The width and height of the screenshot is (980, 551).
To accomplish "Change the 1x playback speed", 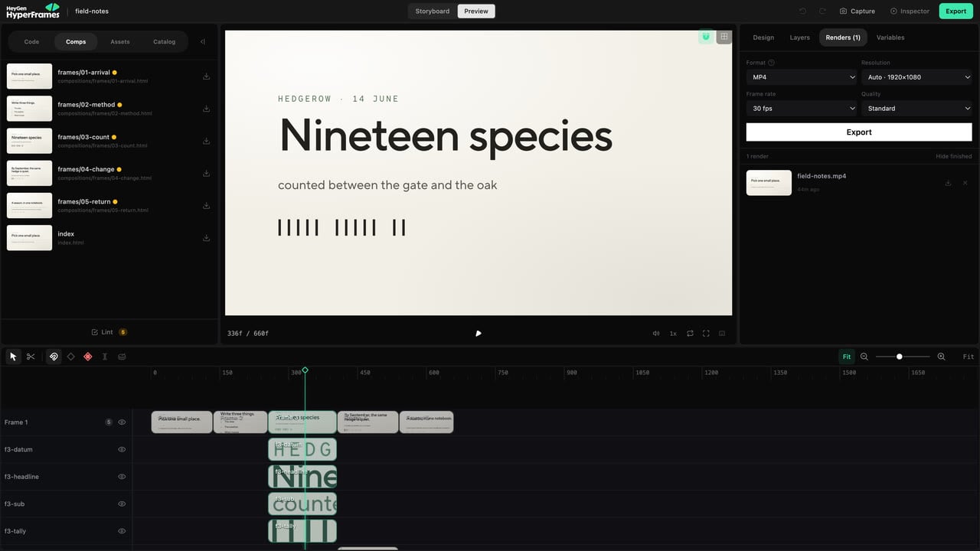I will (673, 334).
